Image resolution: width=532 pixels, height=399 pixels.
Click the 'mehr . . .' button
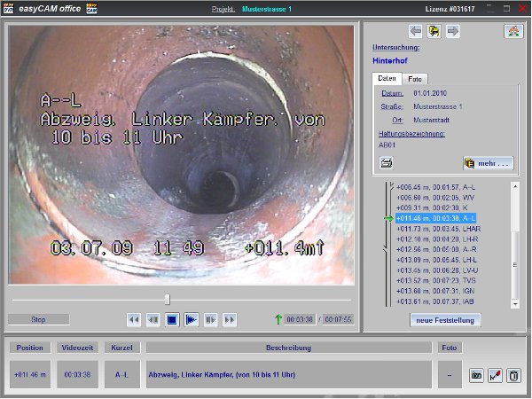click(x=489, y=162)
